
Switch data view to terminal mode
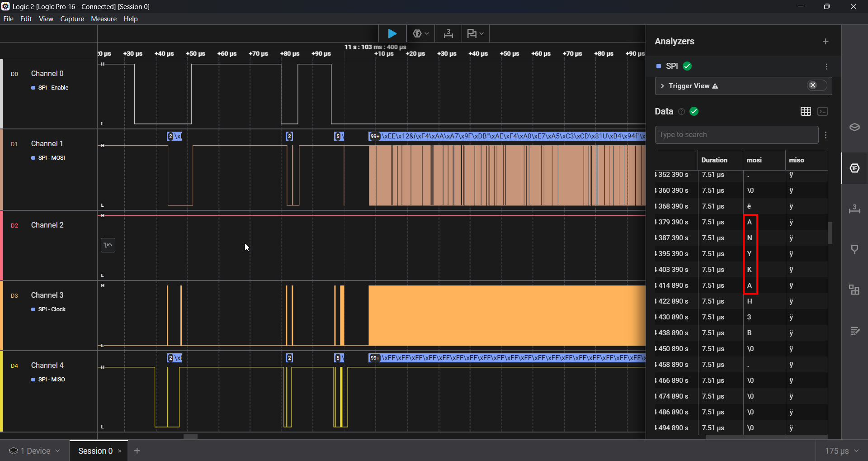823,111
